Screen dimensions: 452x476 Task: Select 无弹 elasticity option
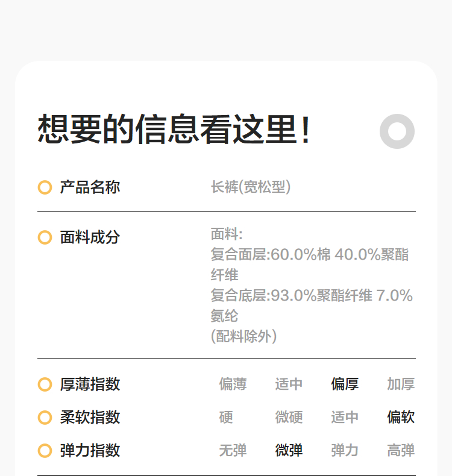tap(233, 451)
